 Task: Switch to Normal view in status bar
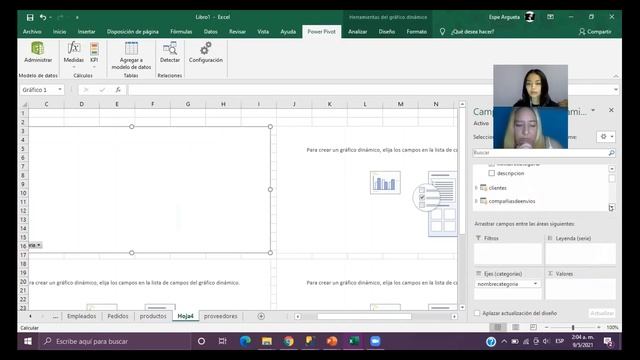click(x=498, y=327)
